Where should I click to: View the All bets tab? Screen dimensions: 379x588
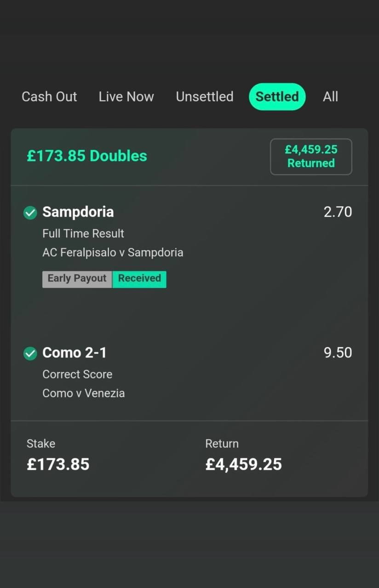pos(330,96)
